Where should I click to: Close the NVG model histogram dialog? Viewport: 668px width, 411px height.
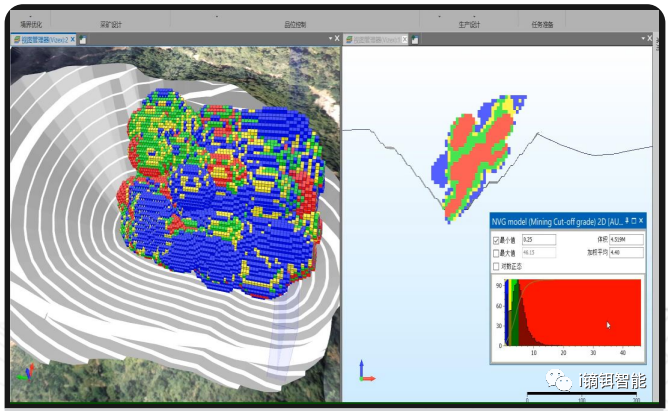click(643, 221)
